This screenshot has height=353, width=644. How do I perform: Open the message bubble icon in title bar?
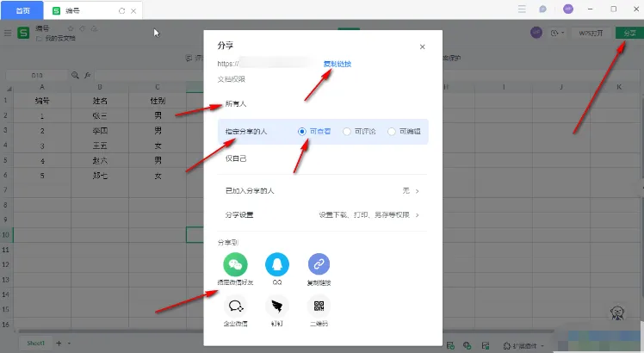click(542, 9)
